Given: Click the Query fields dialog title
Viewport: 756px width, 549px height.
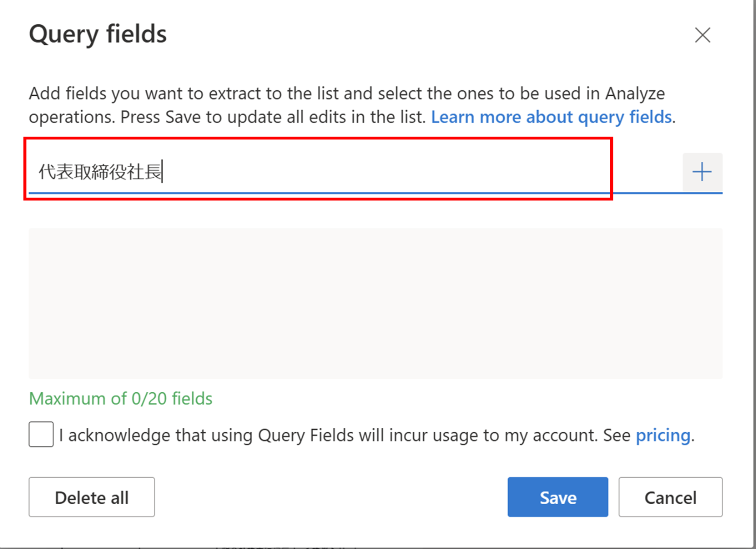Looking at the screenshot, I should (98, 34).
